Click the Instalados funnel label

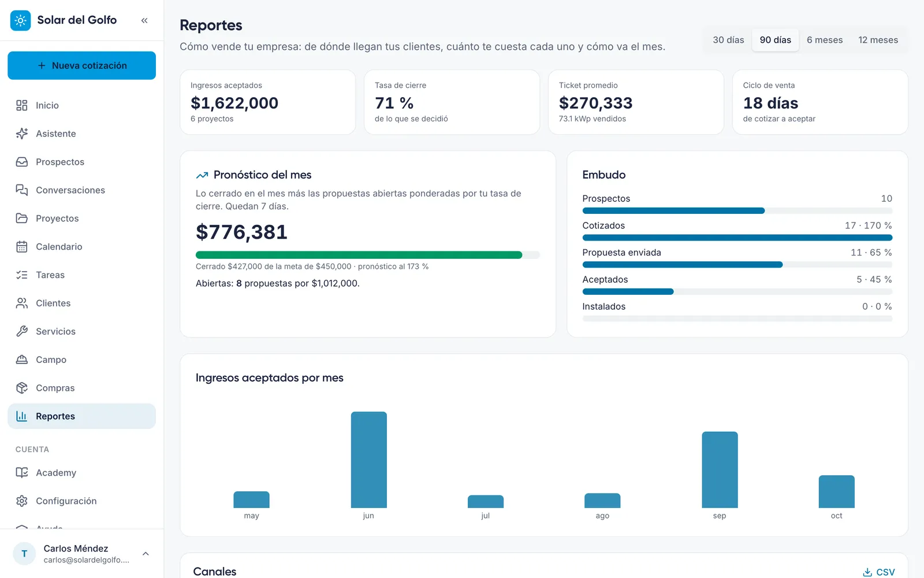(603, 306)
